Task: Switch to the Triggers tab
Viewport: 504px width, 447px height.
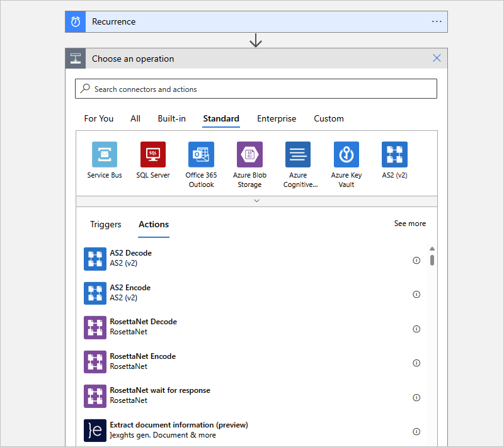Action: coord(106,224)
